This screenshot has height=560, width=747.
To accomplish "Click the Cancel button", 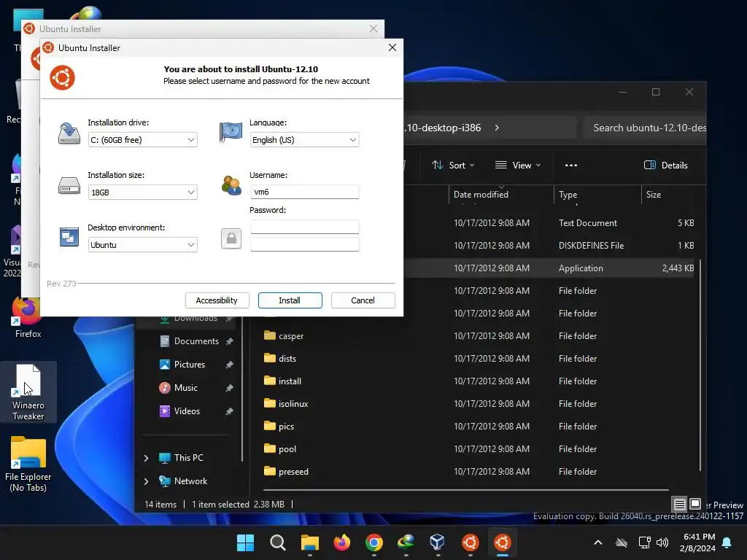I will [x=363, y=300].
